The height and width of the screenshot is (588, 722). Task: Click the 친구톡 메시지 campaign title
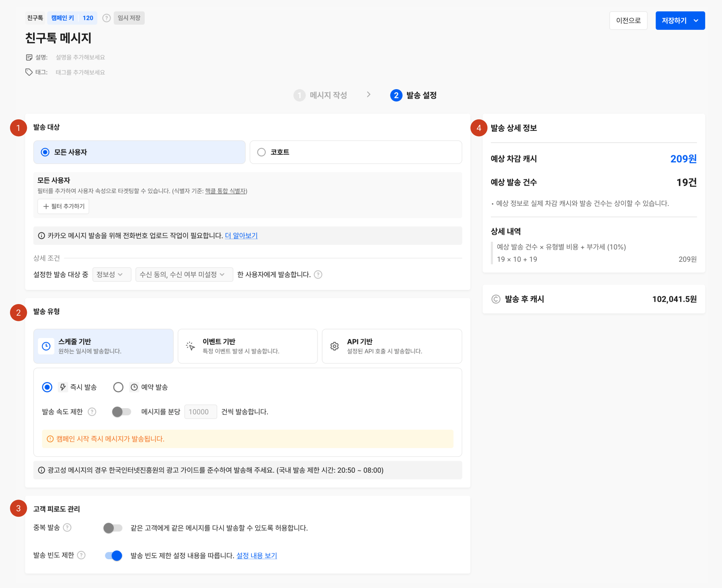point(58,38)
